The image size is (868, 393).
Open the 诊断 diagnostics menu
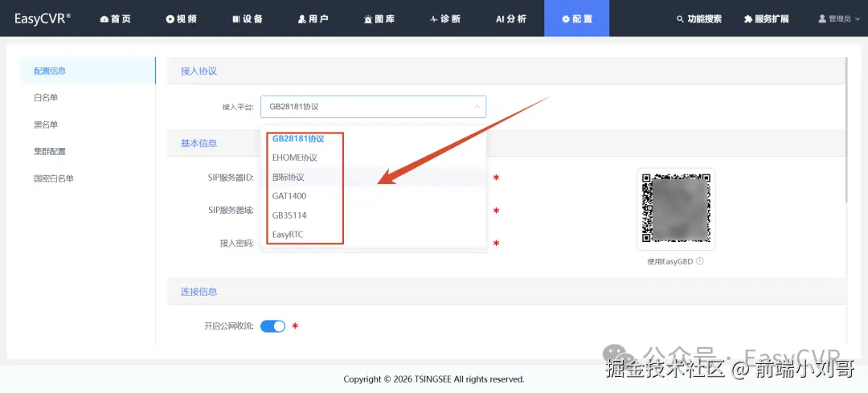(445, 18)
